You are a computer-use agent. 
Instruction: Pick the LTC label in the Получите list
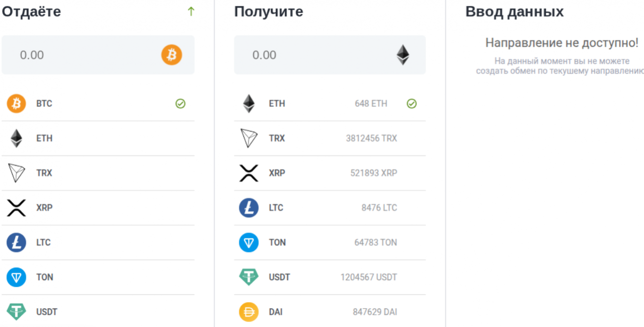[276, 207]
